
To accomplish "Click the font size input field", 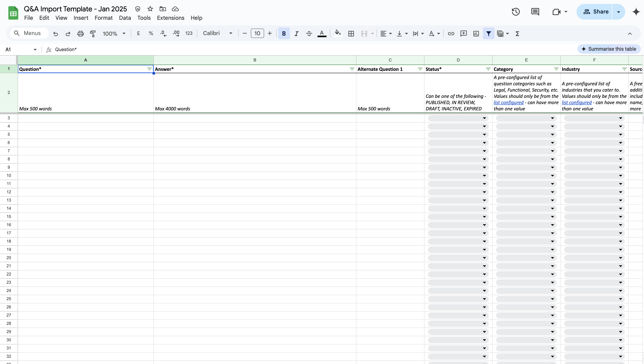I will tap(257, 33).
